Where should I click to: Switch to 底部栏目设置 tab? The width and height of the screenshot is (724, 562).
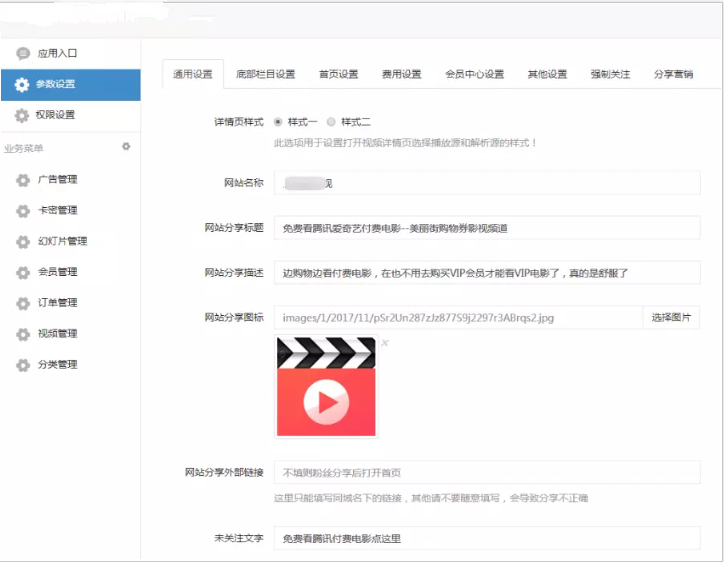pyautogui.click(x=265, y=74)
